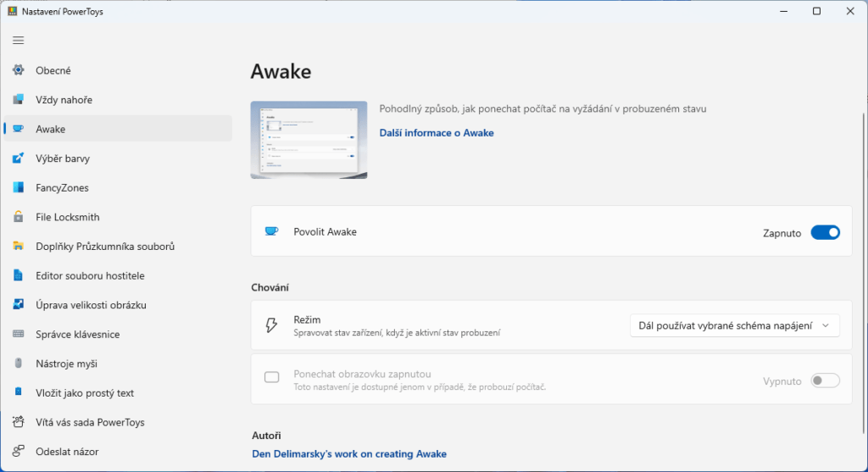Viewport: 868px width, 472px height.
Task: Follow Den Delimarsky's work on Awake link
Action: (349, 453)
